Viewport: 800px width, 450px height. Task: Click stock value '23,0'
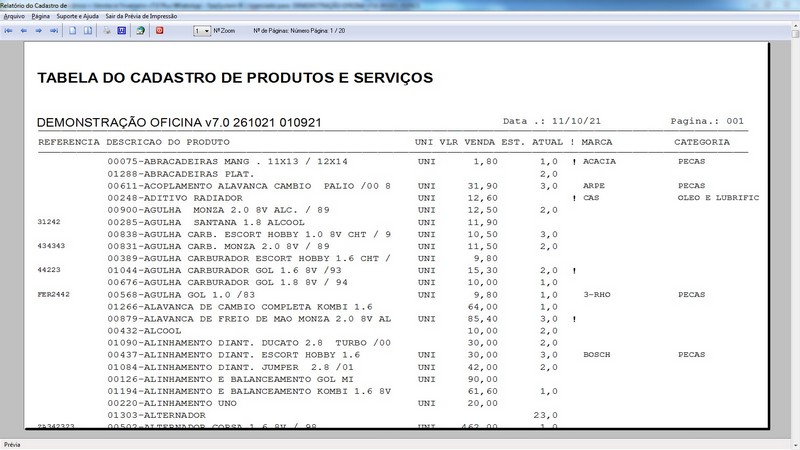545,415
